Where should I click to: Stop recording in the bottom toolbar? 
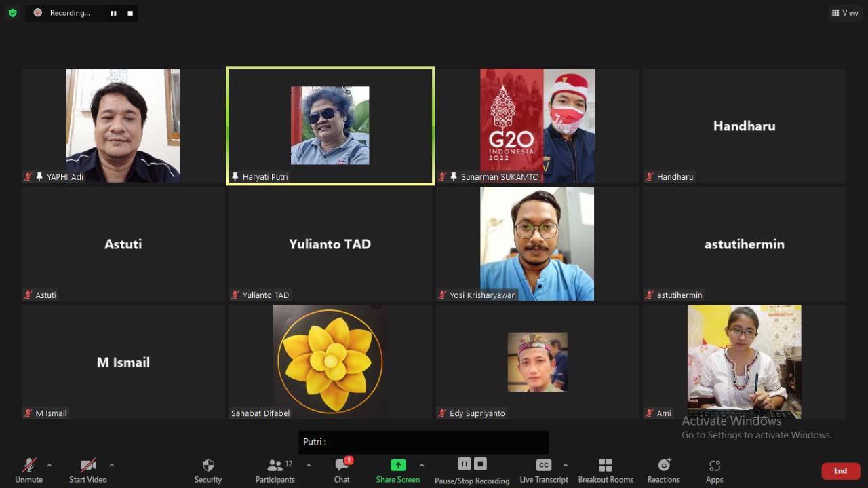tap(480, 464)
